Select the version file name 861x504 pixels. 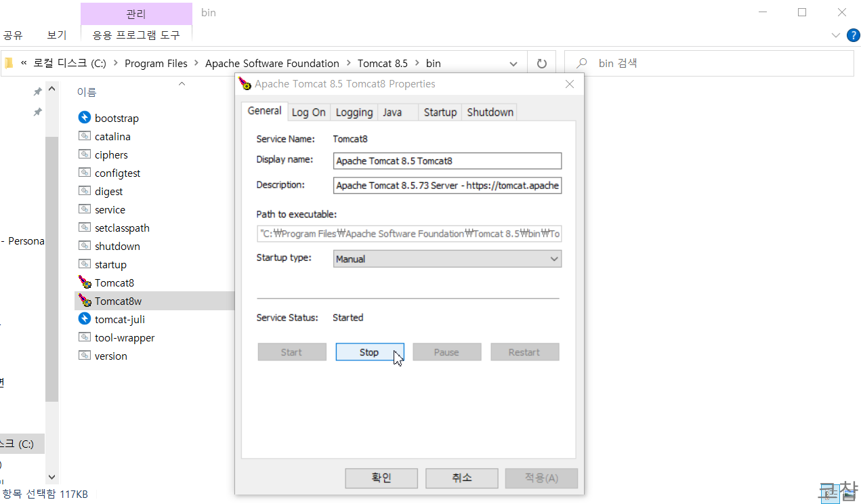pyautogui.click(x=111, y=356)
